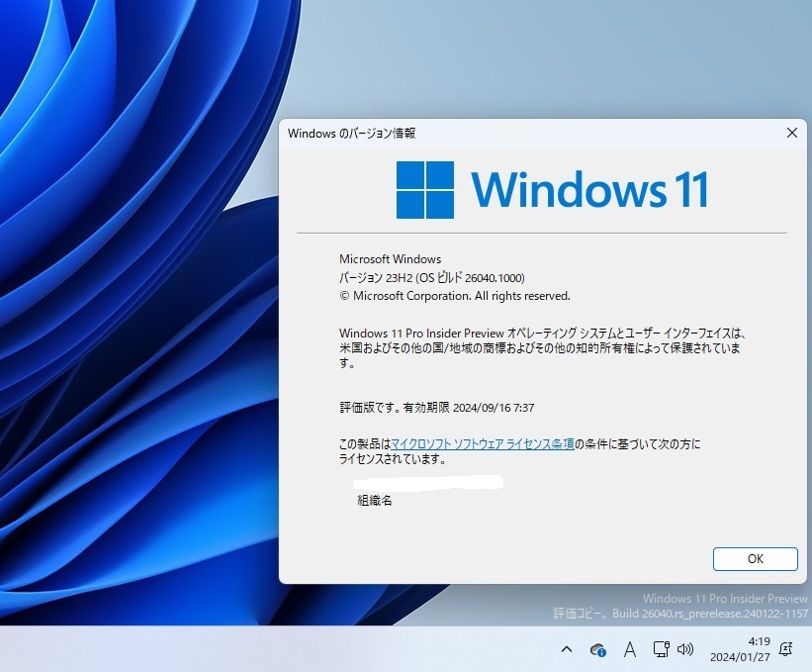Open the notification bell icon in taskbar
Image resolution: width=812 pixels, height=672 pixels.
click(786, 648)
